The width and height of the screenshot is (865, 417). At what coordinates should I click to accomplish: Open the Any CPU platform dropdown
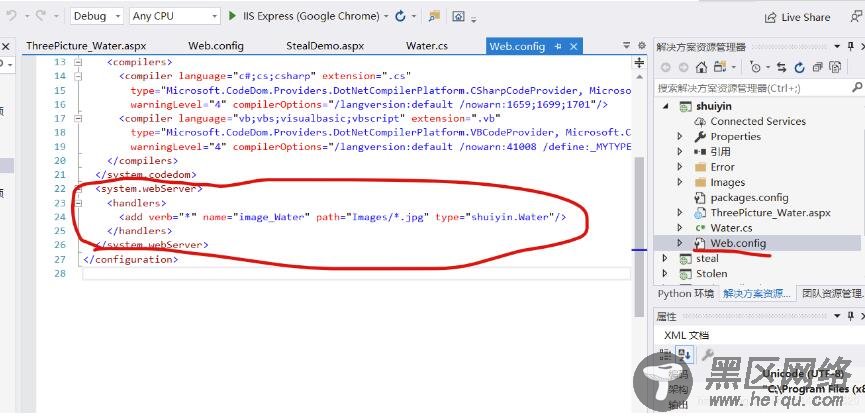[x=175, y=17]
